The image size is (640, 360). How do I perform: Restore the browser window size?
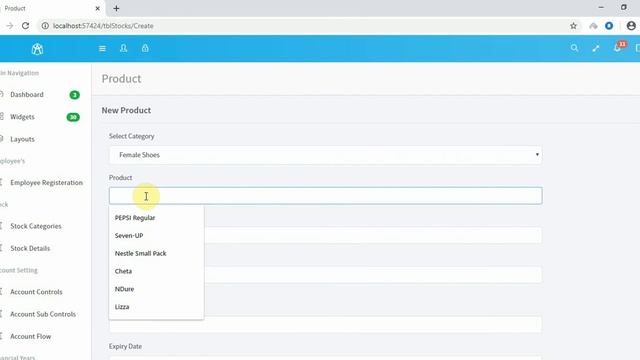point(624,7)
